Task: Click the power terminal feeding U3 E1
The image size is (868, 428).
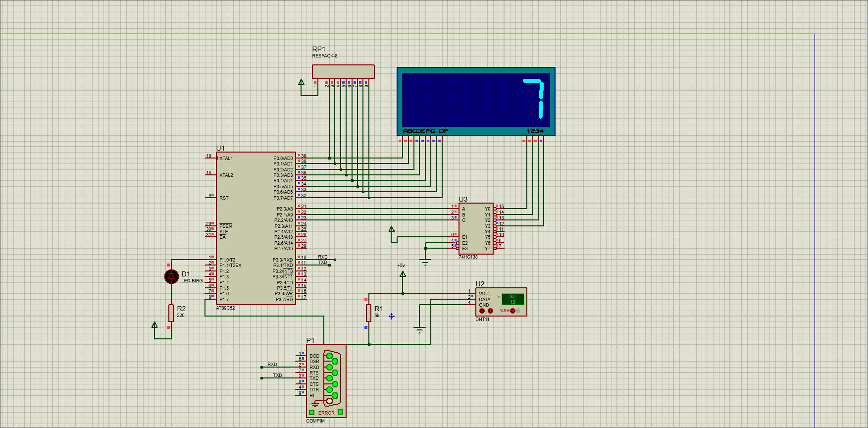Action: coord(392,229)
